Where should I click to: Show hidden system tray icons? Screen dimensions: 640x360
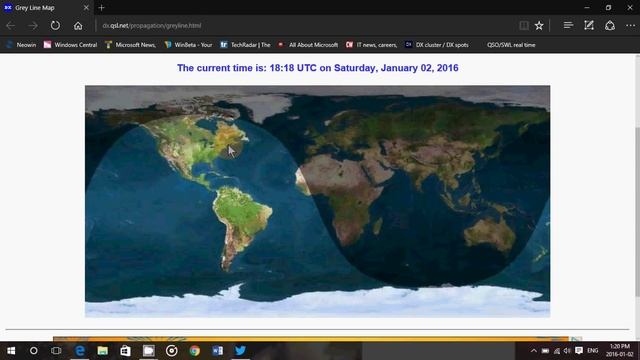click(x=533, y=351)
